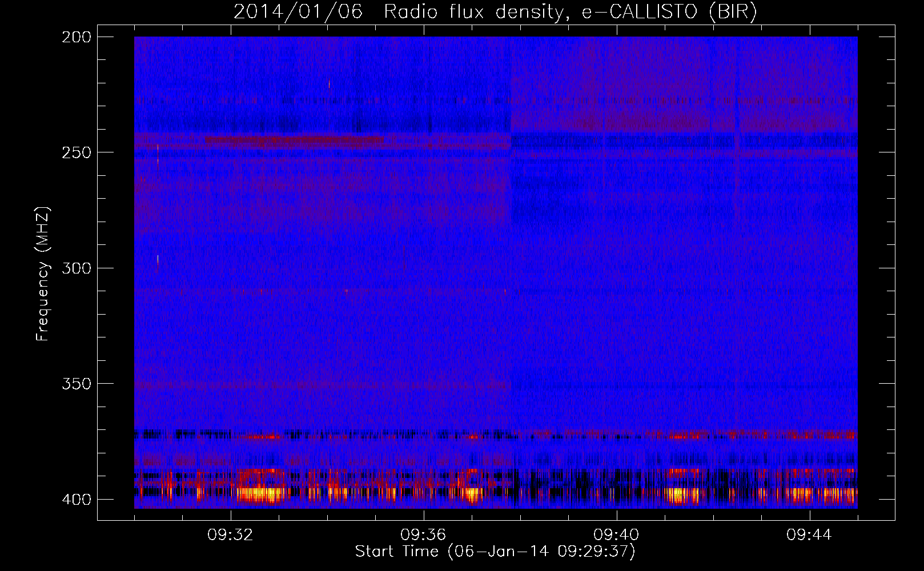
Task: Click the 200 frequency tick label
Action: point(76,37)
